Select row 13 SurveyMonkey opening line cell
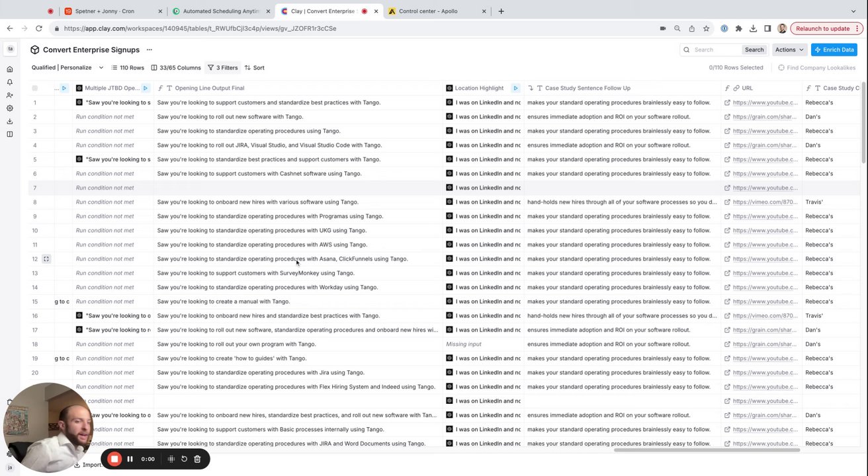 (298, 273)
